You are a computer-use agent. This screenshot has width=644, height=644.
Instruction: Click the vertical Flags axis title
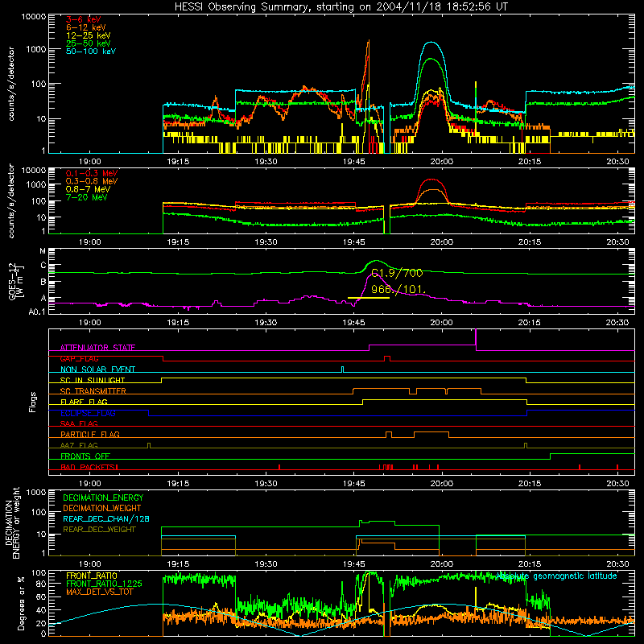click(33, 402)
